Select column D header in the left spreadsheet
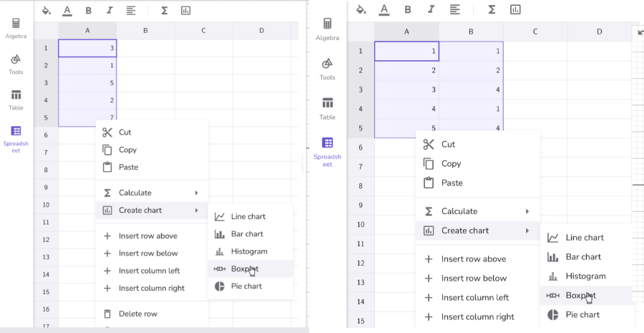 coord(261,31)
